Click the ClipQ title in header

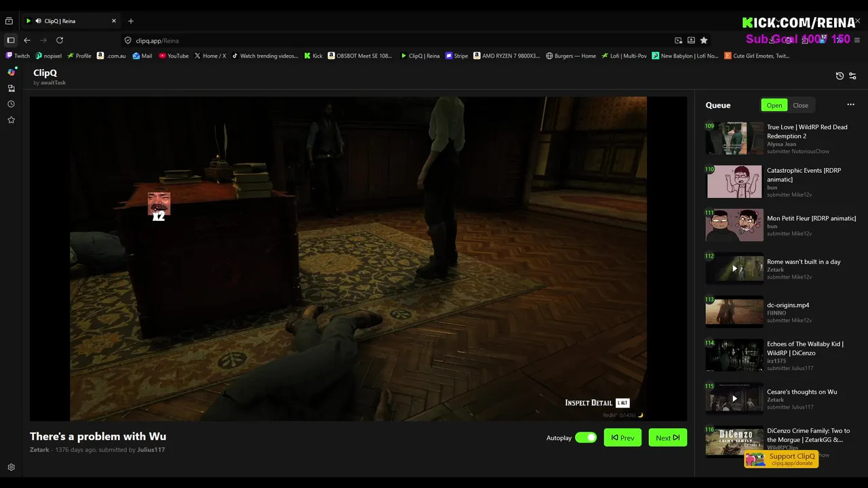tap(45, 73)
